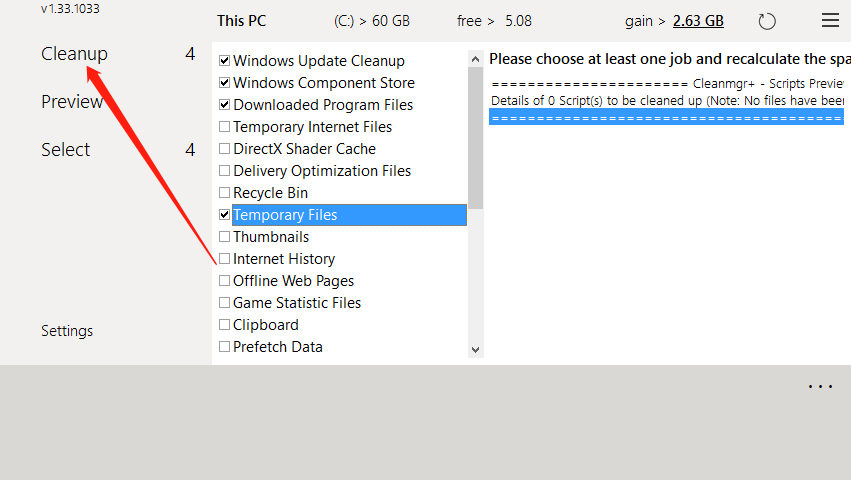Enable Temporary Internet Files checkbox
This screenshot has width=851, height=480.
(224, 127)
